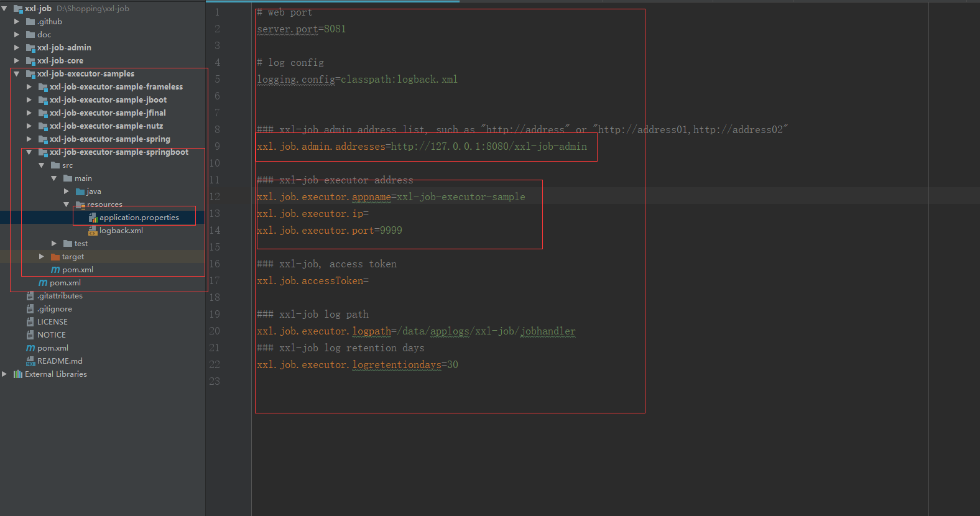Expand the doc folder arrow

[17, 35]
